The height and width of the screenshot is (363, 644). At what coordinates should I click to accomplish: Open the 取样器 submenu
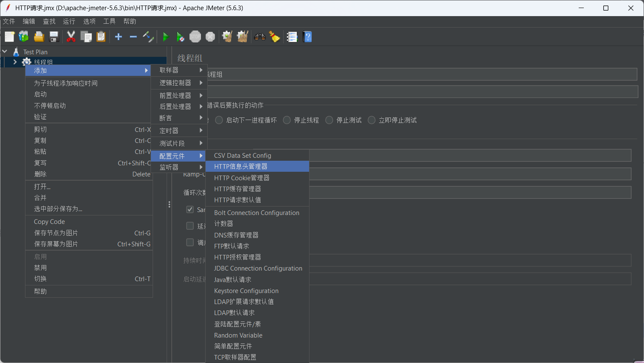pos(179,70)
